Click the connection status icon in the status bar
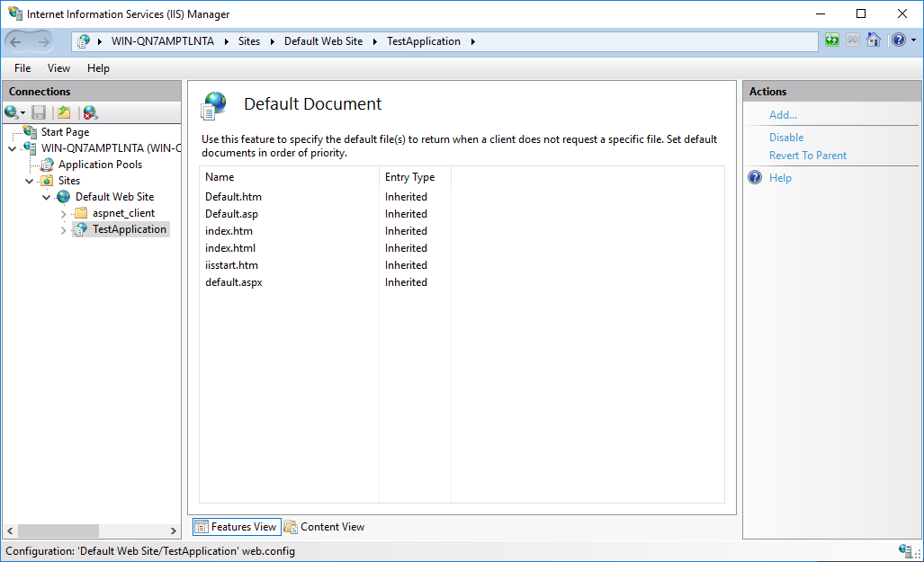The width and height of the screenshot is (924, 562). coord(907,551)
